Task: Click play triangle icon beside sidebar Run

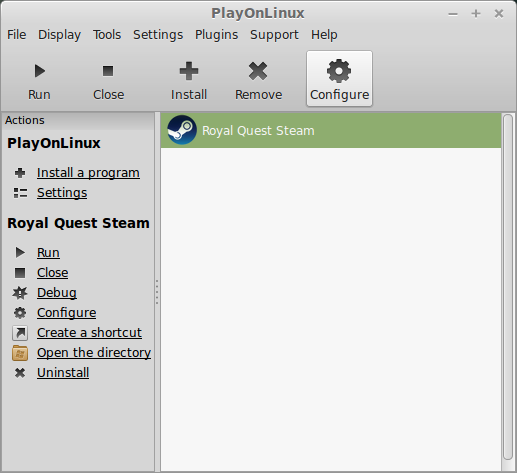Action: pyautogui.click(x=20, y=252)
